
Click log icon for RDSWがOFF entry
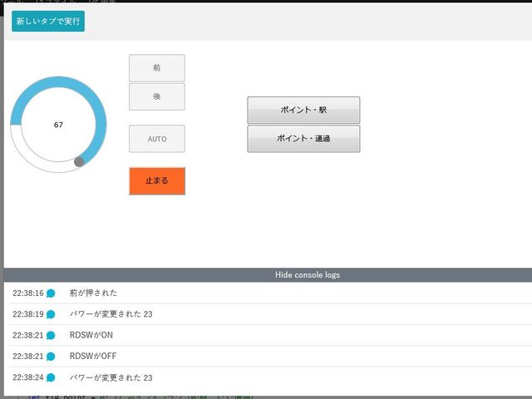pyautogui.click(x=51, y=357)
